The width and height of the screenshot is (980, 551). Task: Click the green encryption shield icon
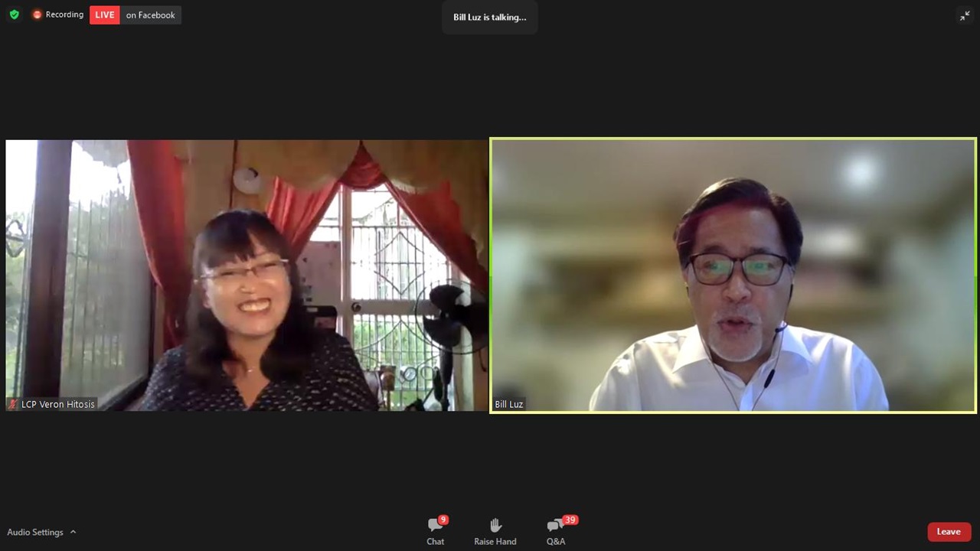coord(14,15)
